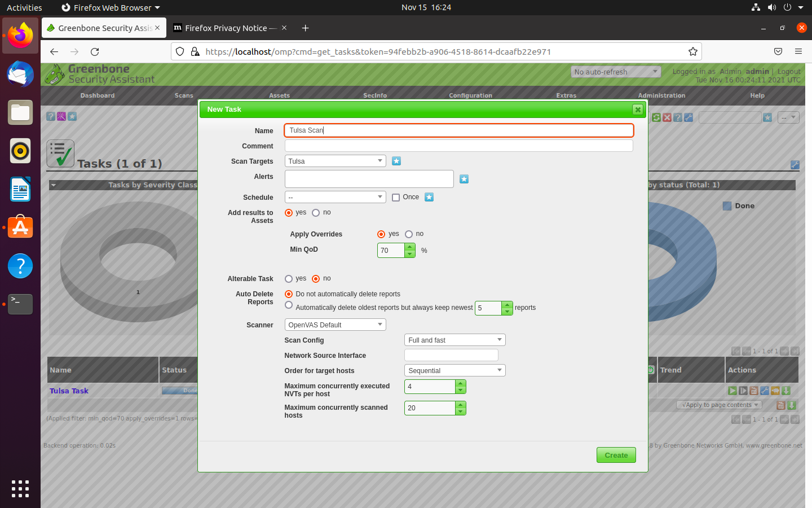812x508 pixels.
Task: Clone Tulsa Task with the sheep icon
Action: point(775,391)
